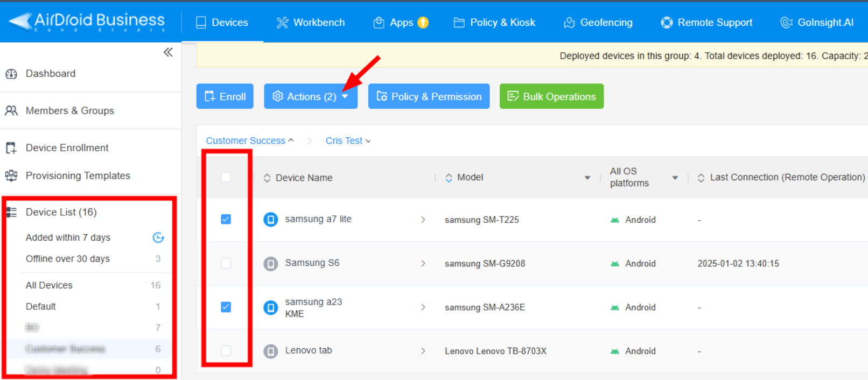Screen dimensions: 868x380
Task: Click last connection 2025-01-02 13:40:15
Action: click(x=738, y=264)
